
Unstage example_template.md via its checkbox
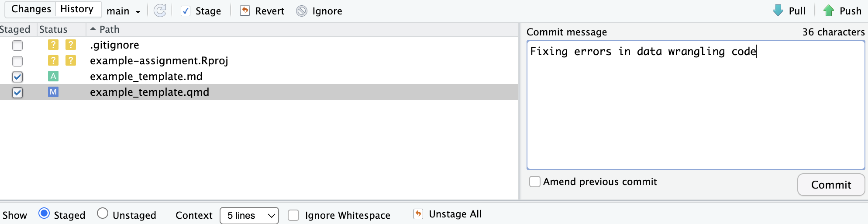[17, 77]
